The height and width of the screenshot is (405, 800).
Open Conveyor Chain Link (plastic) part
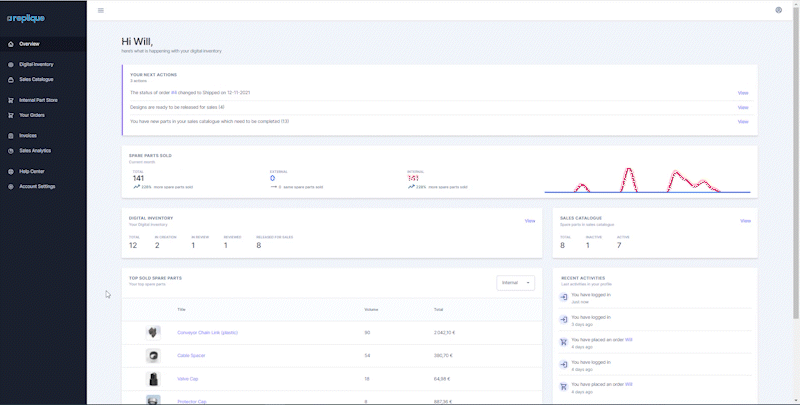208,333
